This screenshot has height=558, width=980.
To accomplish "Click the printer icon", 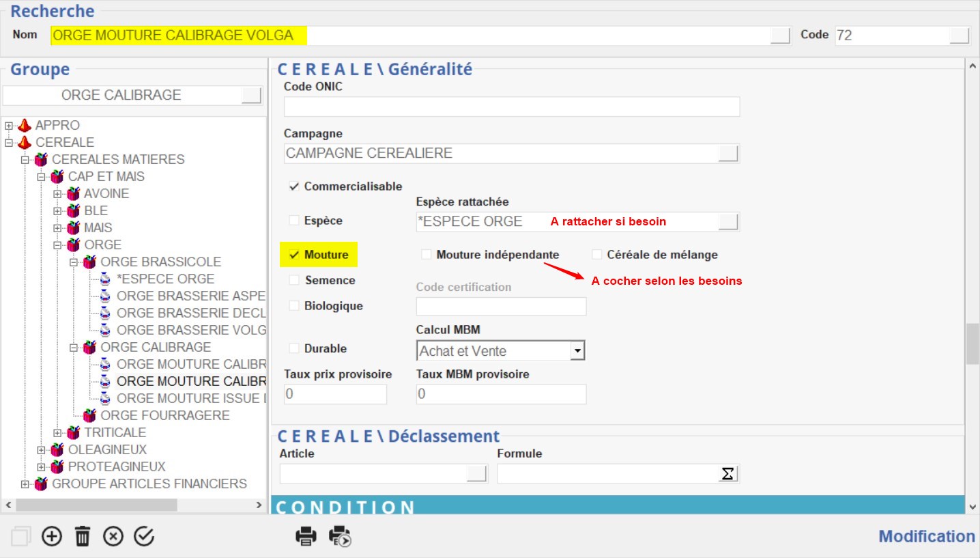I will 306,537.
